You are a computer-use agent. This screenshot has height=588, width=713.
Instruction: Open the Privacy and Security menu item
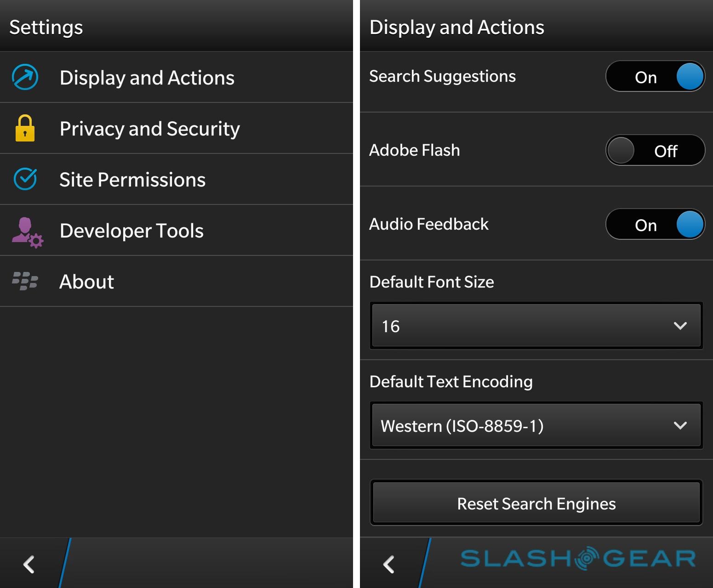click(150, 129)
